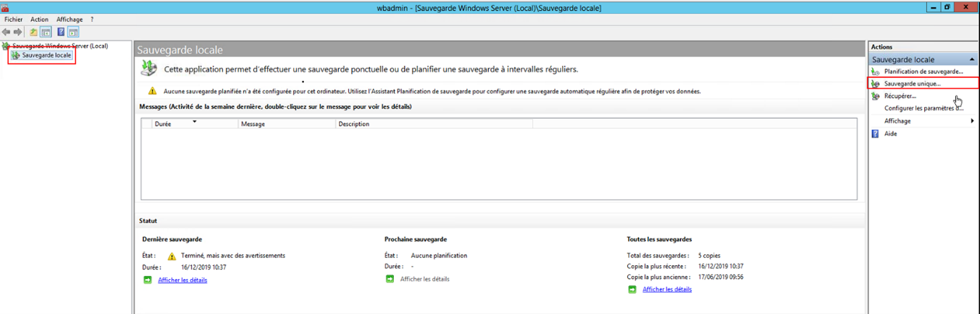The height and width of the screenshot is (314, 980).
Task: Toggle the Action pane toolbar icon
Action: [74, 32]
